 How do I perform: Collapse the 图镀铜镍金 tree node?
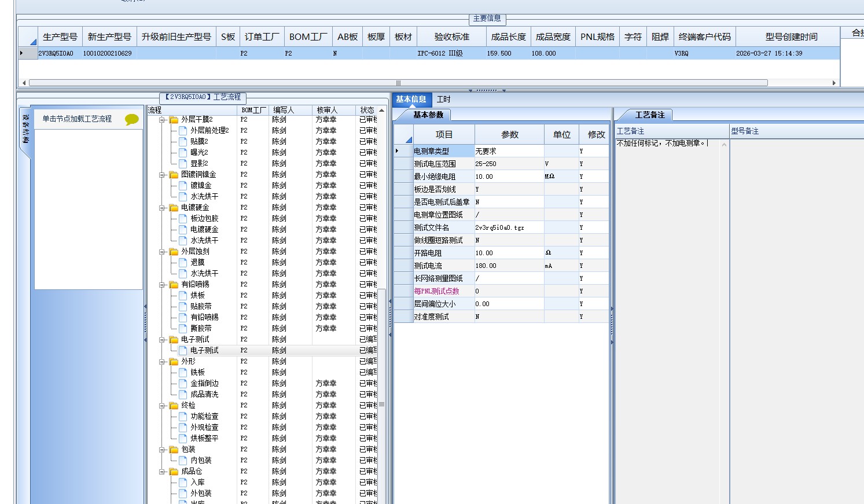click(x=163, y=175)
